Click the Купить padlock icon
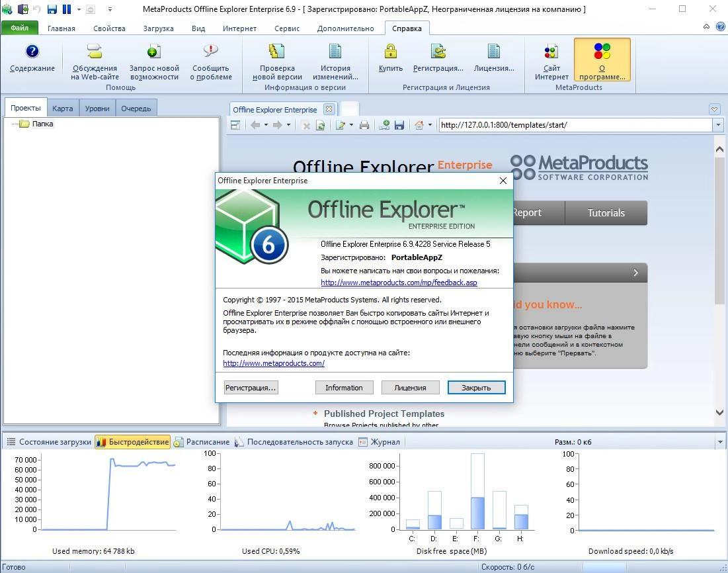This screenshot has width=728, height=573. coord(391,51)
